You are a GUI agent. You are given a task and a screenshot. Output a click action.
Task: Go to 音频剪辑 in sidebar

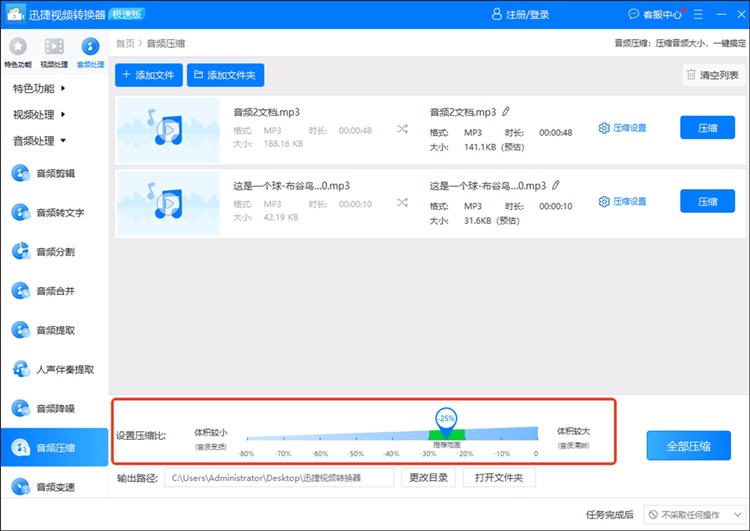coord(55,173)
